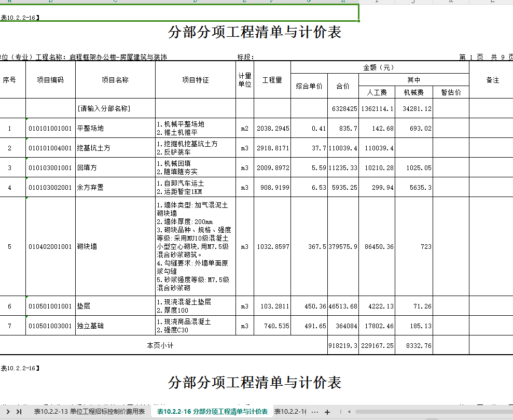513x420 pixels.
Task: Click the 项目特征 header cell
Action: 196,80
